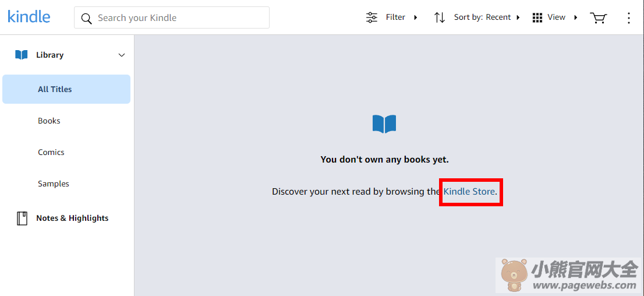Screen dimensions: 644x296
Task: Go to Comics category
Action: pos(51,152)
